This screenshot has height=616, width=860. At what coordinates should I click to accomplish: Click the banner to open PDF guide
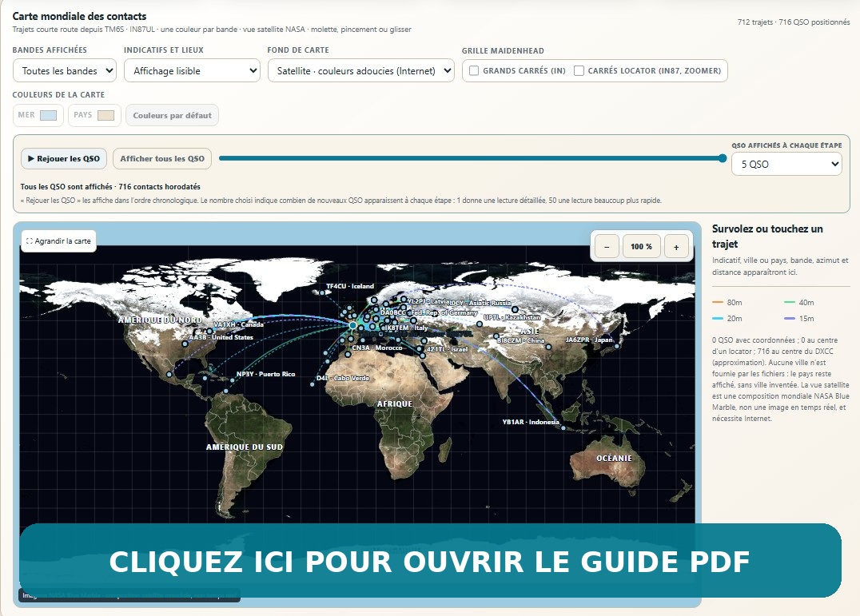(430, 561)
